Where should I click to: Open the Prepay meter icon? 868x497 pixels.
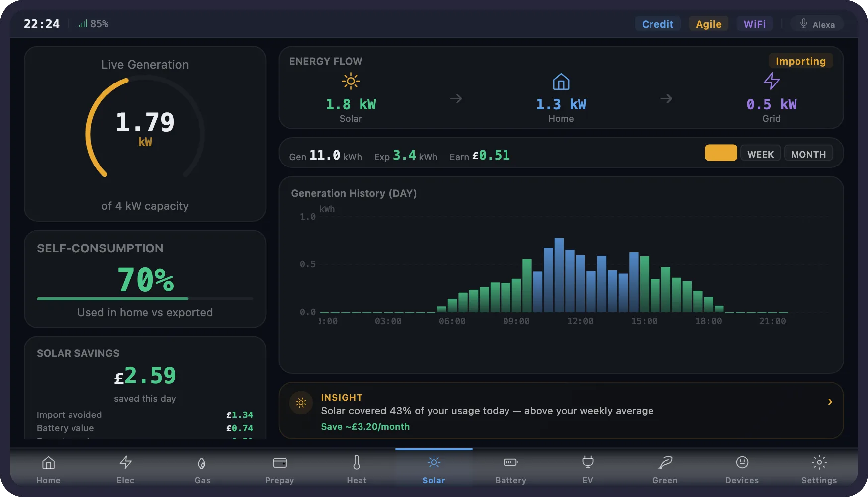(x=280, y=462)
